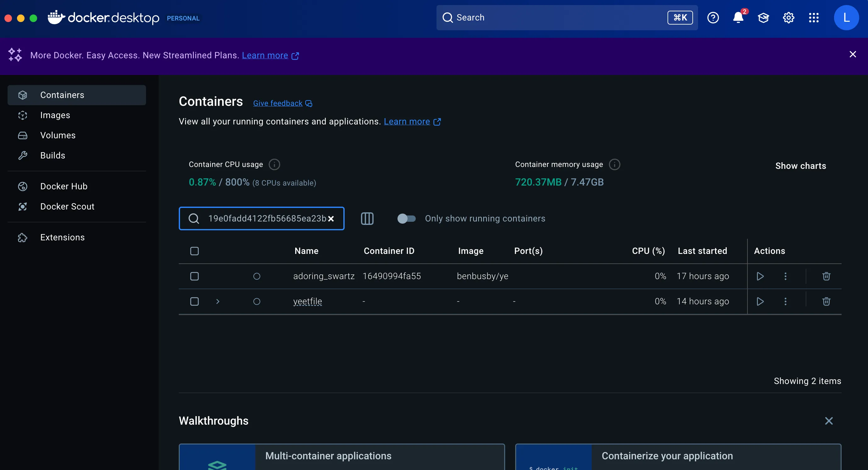Open the yeetfile three-dot actions menu
The image size is (868, 470).
pos(785,301)
